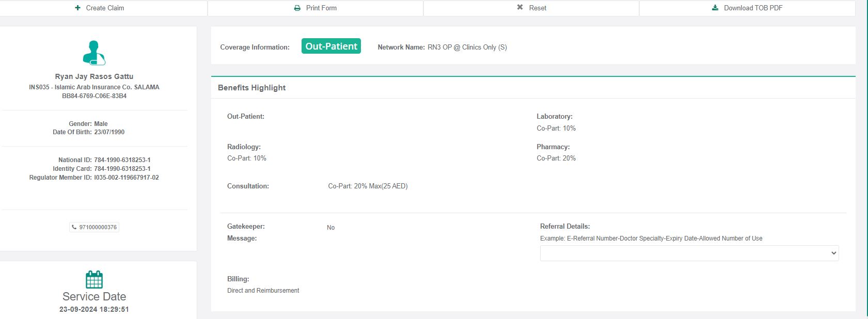Click the injured patient avatar icon
The width and height of the screenshot is (868, 319).
[x=94, y=53]
